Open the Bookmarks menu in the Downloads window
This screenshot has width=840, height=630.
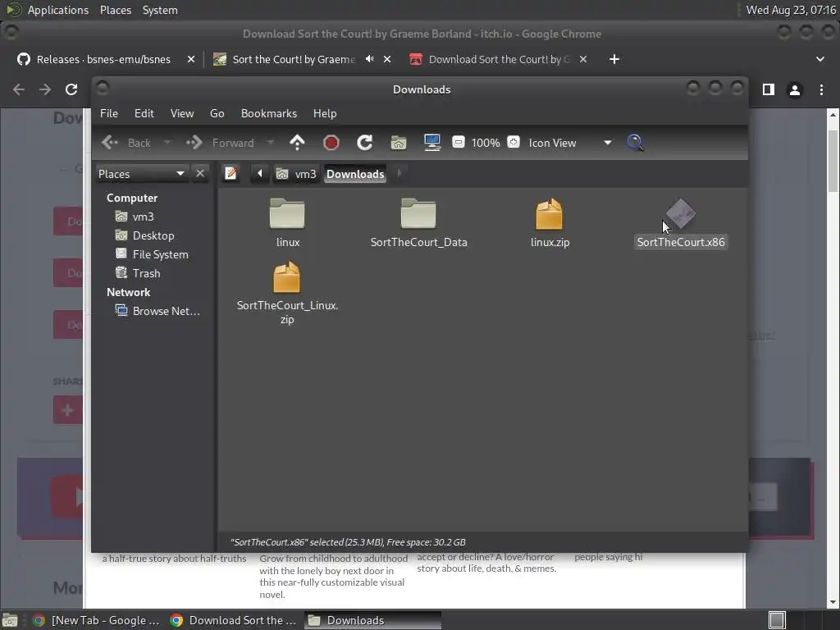pos(269,113)
